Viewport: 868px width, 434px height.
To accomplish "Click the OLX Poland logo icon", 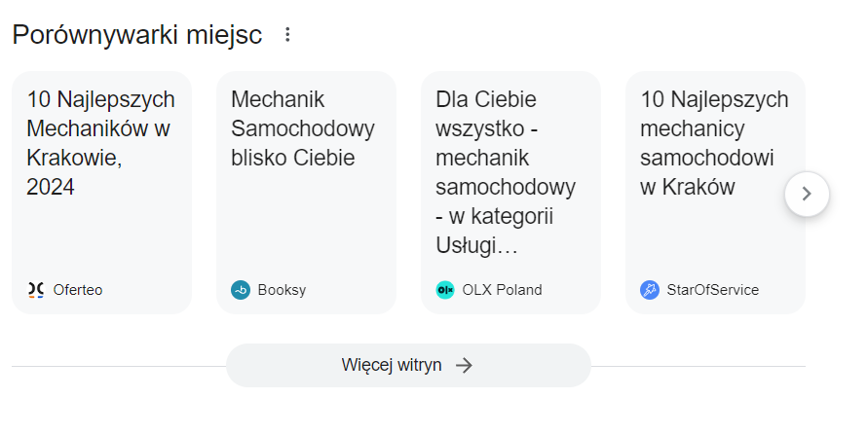I will tap(445, 290).
